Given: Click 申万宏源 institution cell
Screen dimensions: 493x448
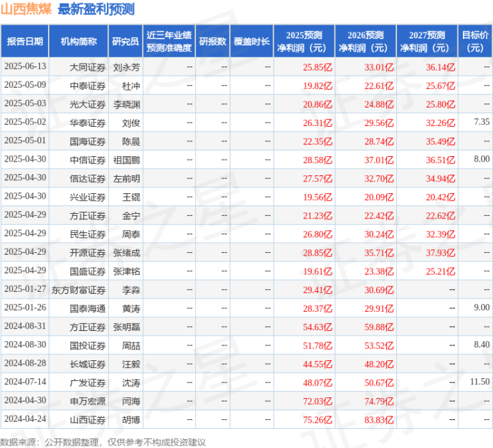Looking at the screenshot, I should [x=87, y=401].
